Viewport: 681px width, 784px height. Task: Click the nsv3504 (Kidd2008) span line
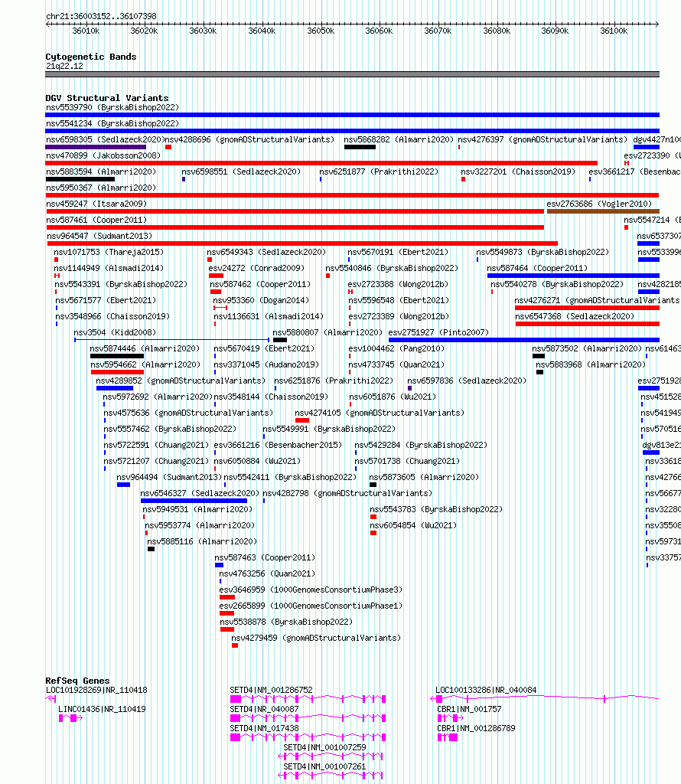(172, 340)
